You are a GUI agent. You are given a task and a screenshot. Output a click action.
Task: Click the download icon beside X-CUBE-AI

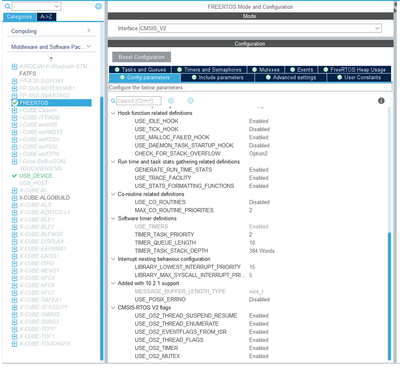tap(14, 190)
